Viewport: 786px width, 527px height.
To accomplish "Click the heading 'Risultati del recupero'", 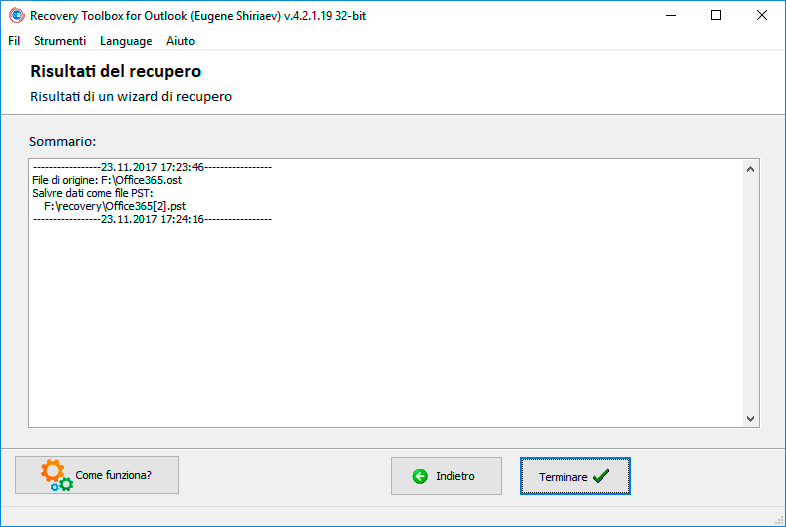I will click(115, 71).
